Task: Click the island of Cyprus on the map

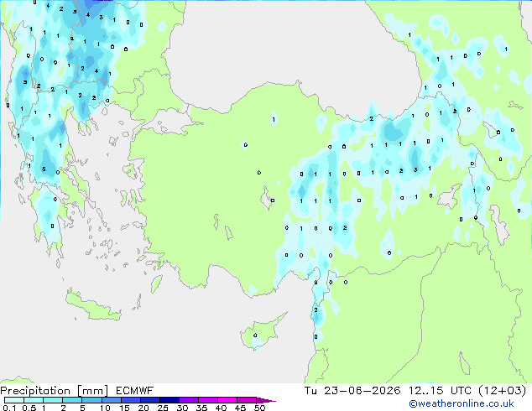Action: pos(261,331)
